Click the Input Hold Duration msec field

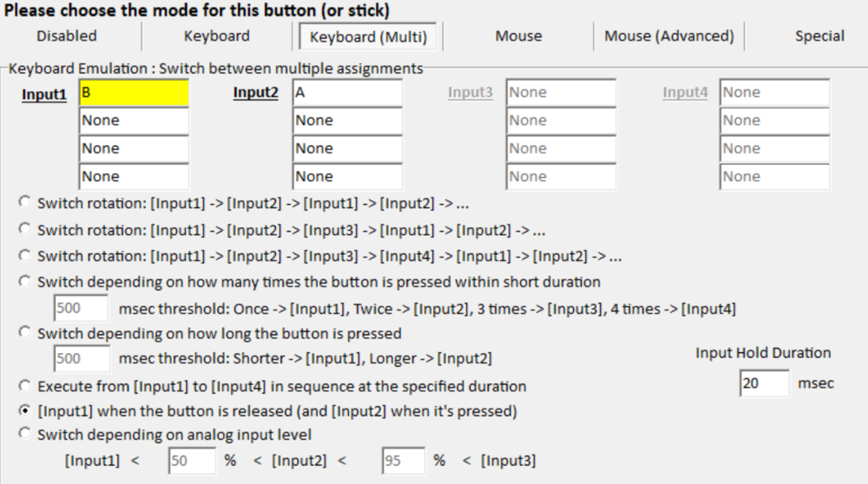764,383
